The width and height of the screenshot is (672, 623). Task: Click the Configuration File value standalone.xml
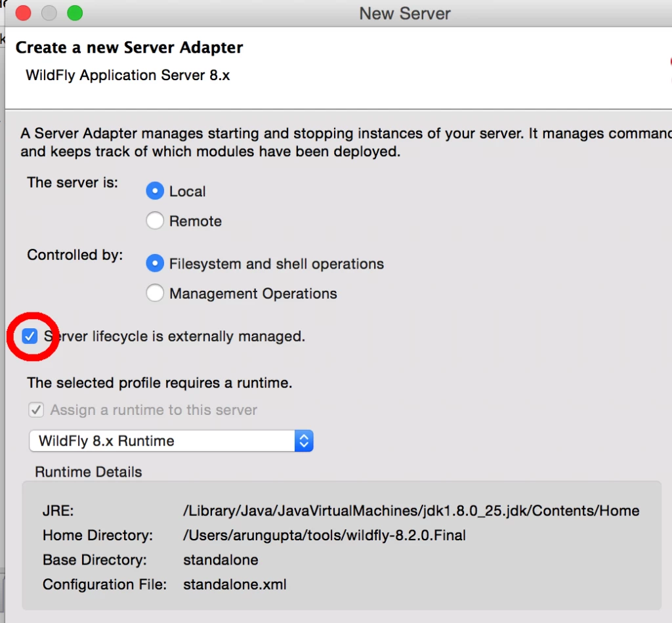[235, 584]
